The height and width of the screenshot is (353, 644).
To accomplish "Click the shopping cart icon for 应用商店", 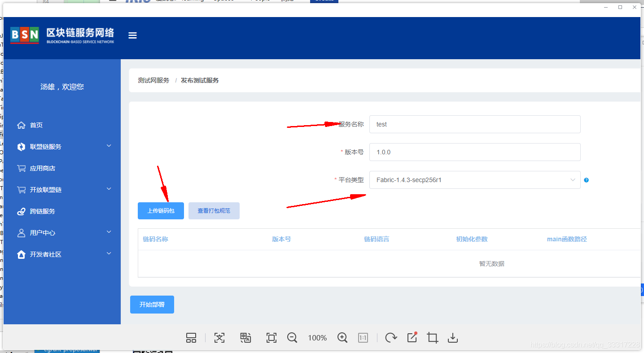I will click(x=21, y=168).
